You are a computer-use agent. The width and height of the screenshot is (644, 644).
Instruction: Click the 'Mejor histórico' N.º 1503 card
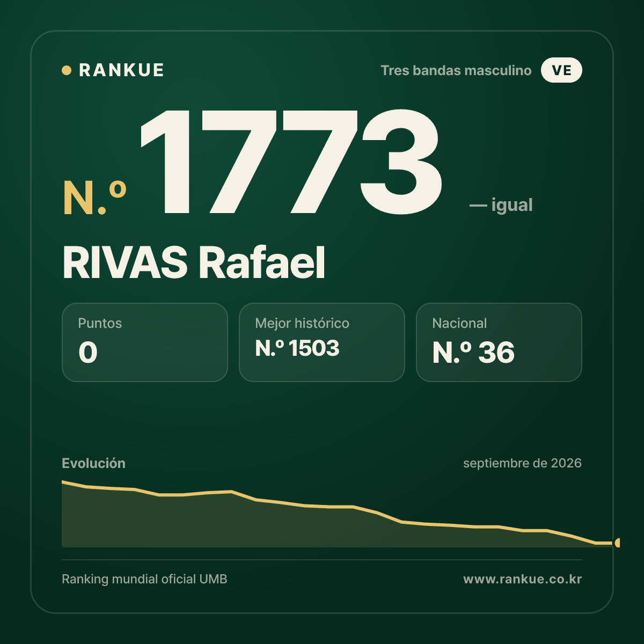click(x=322, y=342)
